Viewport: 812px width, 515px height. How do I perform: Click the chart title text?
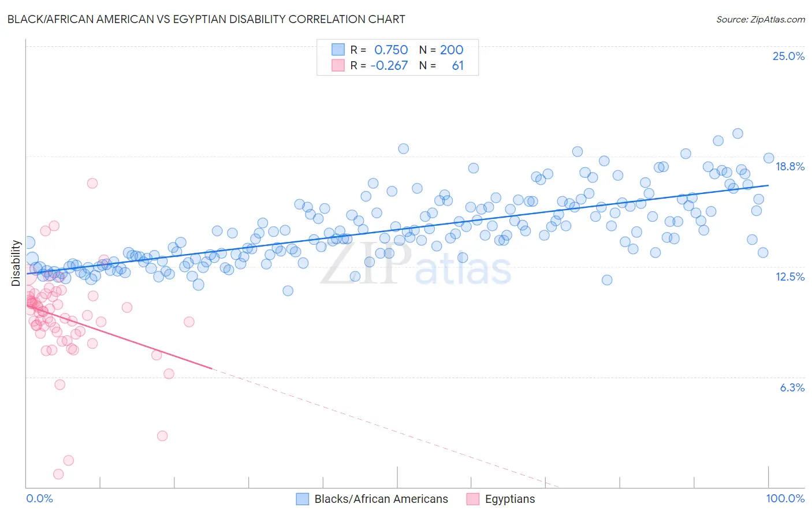pos(206,19)
